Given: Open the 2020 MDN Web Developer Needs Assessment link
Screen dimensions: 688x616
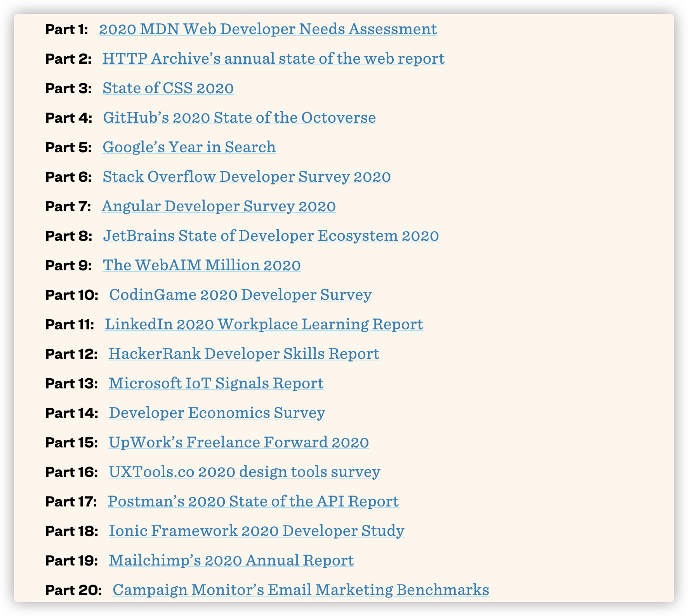Looking at the screenshot, I should [268, 29].
